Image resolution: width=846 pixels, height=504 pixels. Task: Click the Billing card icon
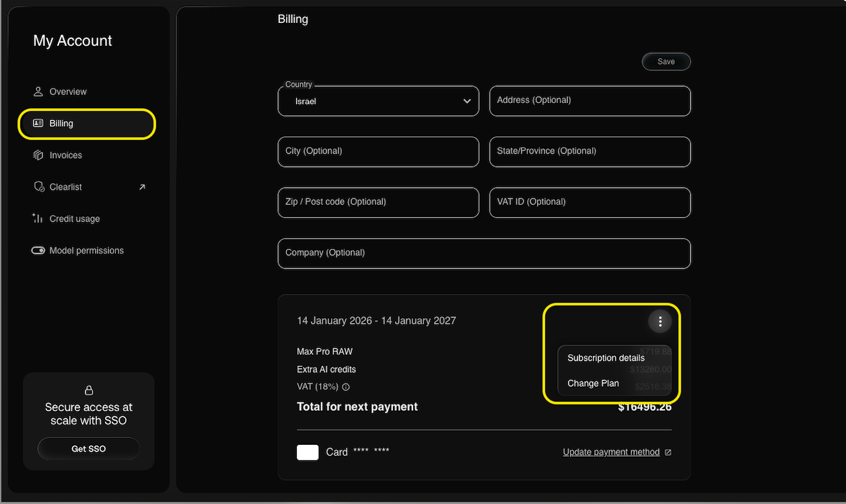click(x=38, y=123)
